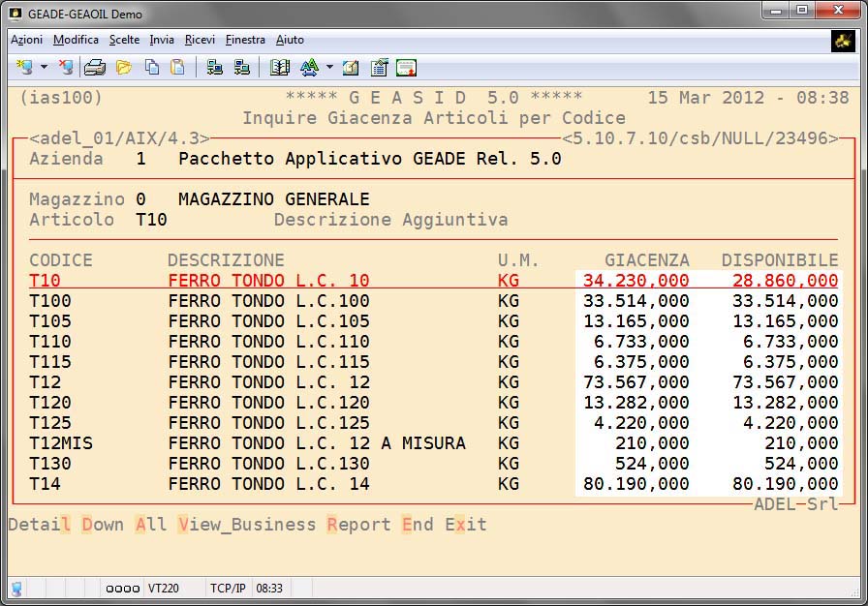Click the properties checklist toolbar icon
Screen dimensions: 868x606
coord(379,67)
